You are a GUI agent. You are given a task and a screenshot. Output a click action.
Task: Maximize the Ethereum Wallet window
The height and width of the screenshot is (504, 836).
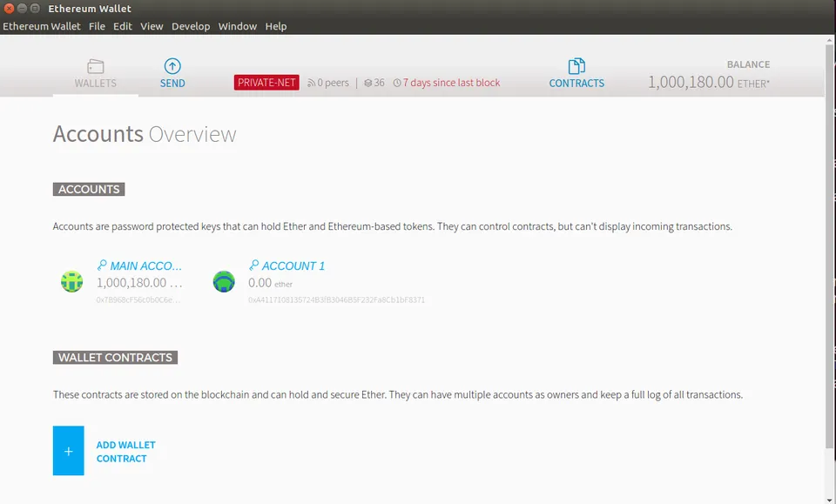coord(35,8)
